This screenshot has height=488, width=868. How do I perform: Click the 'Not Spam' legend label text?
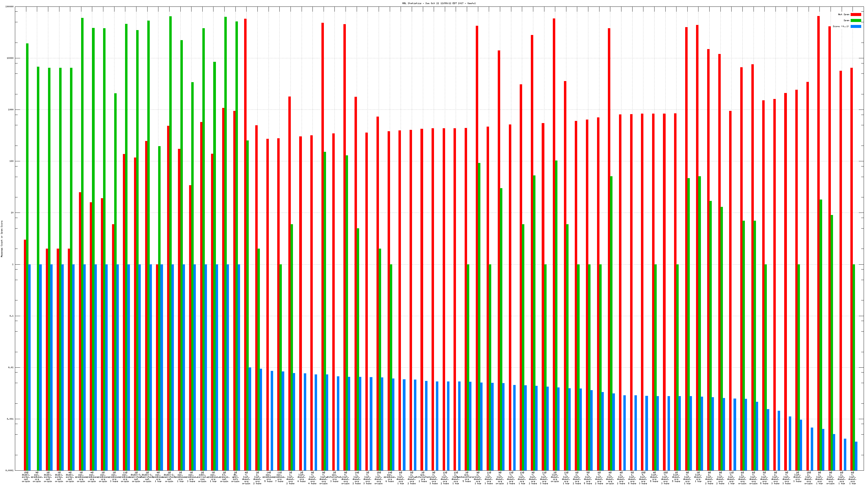click(x=844, y=14)
